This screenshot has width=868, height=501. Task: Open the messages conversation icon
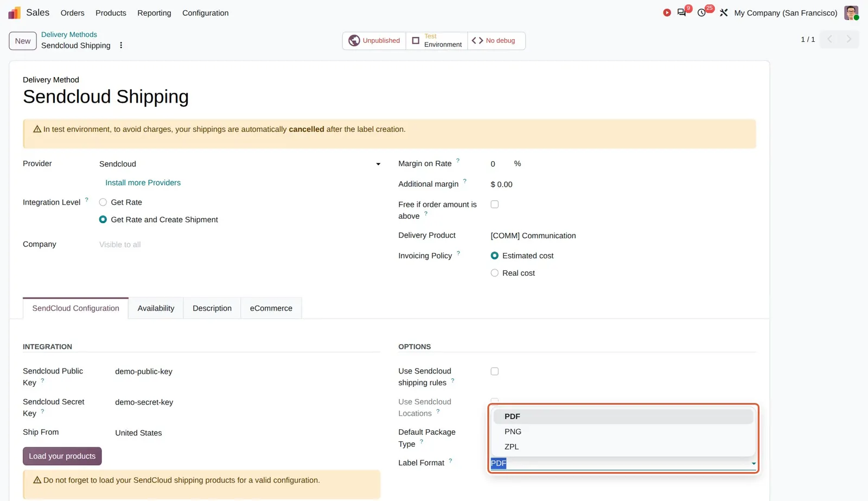[682, 12]
